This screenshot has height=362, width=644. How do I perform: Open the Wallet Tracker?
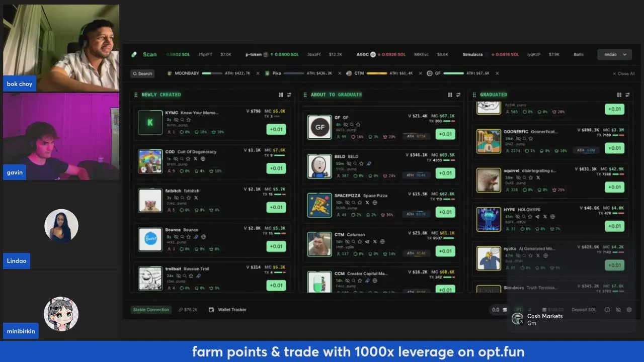tap(228, 310)
